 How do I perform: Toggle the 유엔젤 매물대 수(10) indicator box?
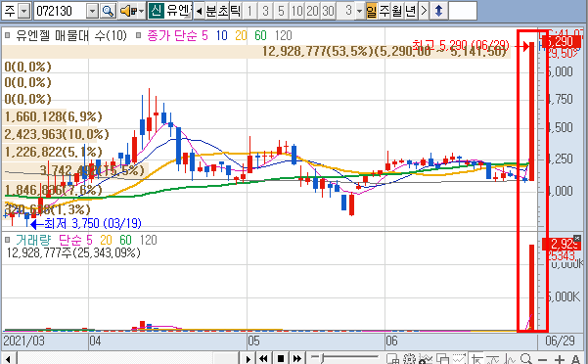click(7, 35)
